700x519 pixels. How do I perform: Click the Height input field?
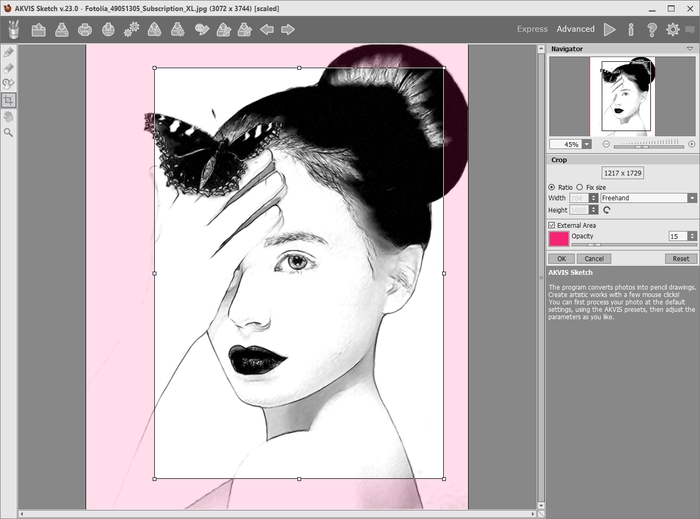[x=579, y=210]
